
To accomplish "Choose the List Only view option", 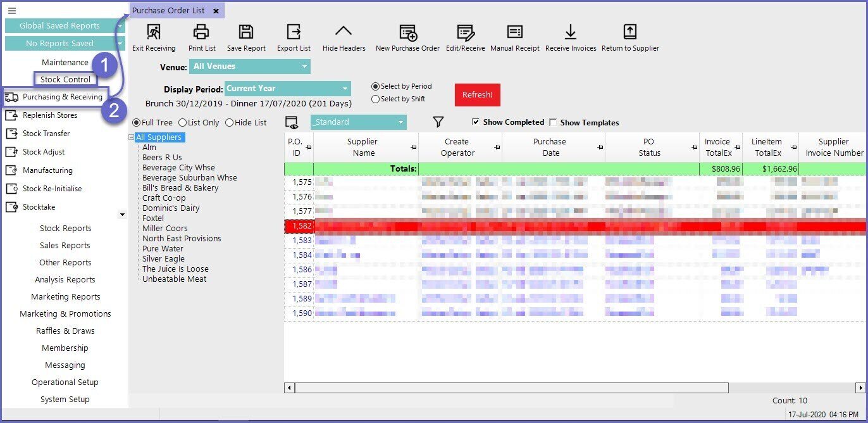I will point(183,123).
